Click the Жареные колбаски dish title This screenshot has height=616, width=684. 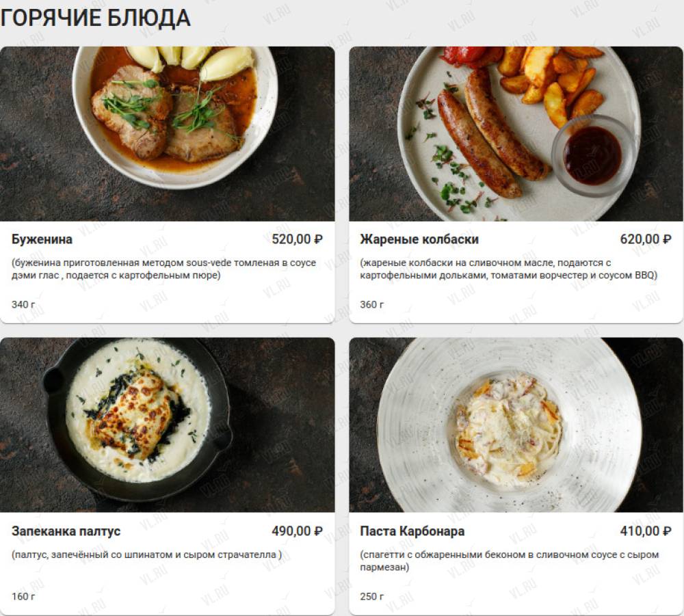pyautogui.click(x=419, y=239)
